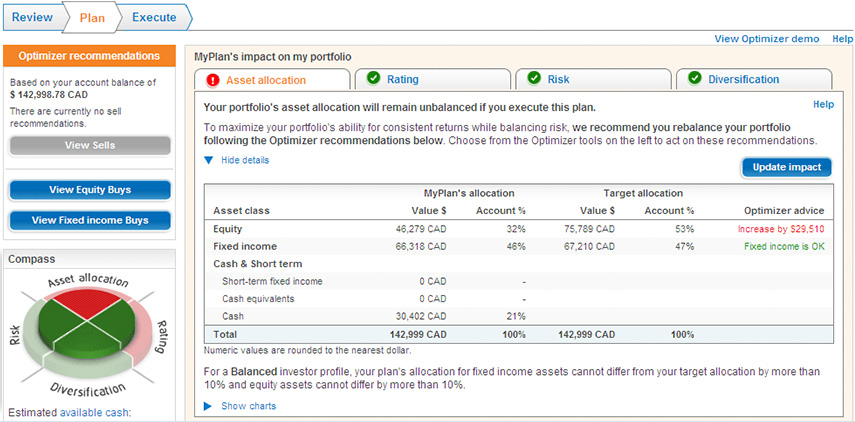Switch to the Rating tab
855x422 pixels.
click(403, 80)
